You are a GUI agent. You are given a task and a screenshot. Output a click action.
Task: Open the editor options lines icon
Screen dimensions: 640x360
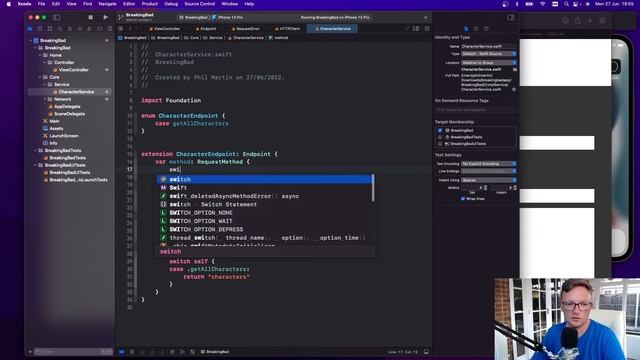point(416,29)
